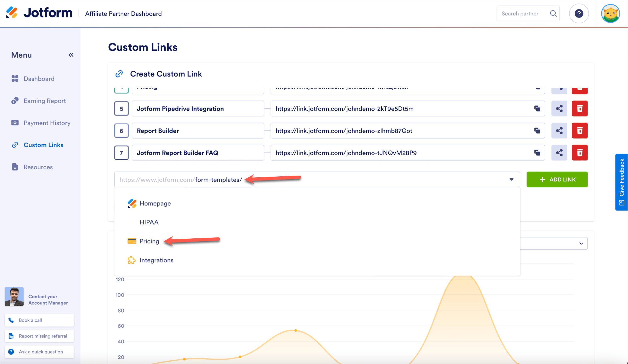Copy the Pipedrive Integration link URL
628x364 pixels.
pos(537,109)
